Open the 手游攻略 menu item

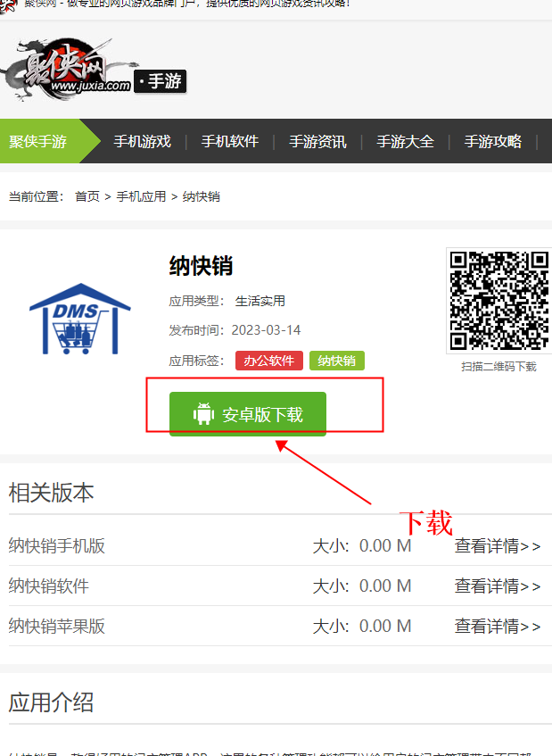(x=493, y=141)
